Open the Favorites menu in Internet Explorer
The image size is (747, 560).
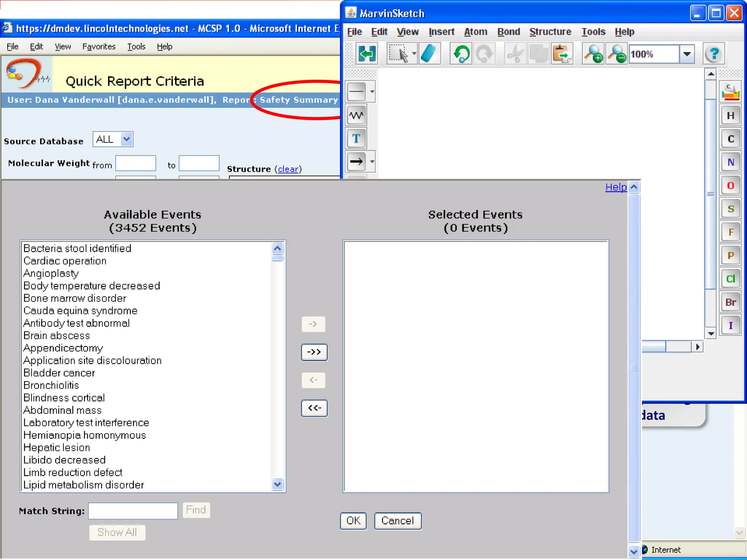coord(99,47)
